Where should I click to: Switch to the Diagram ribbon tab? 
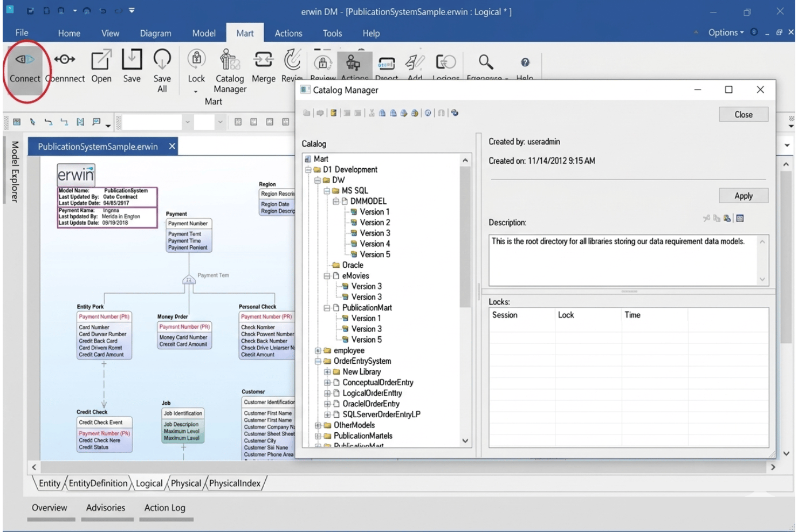point(156,33)
